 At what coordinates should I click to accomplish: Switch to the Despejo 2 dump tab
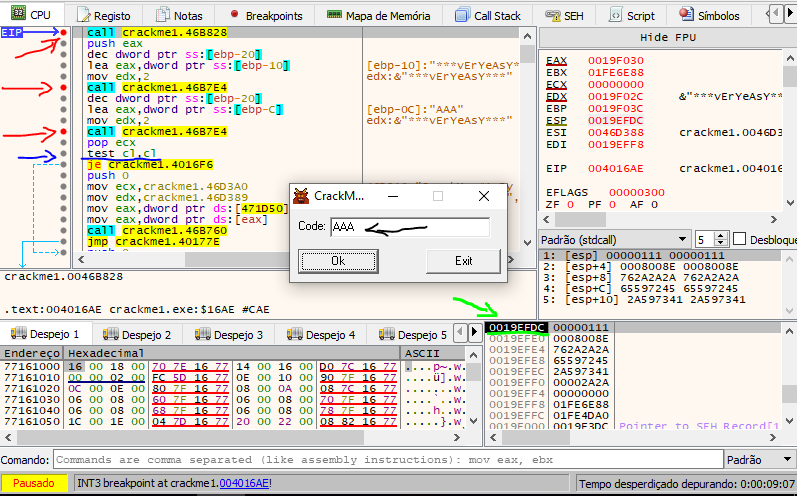(146, 334)
